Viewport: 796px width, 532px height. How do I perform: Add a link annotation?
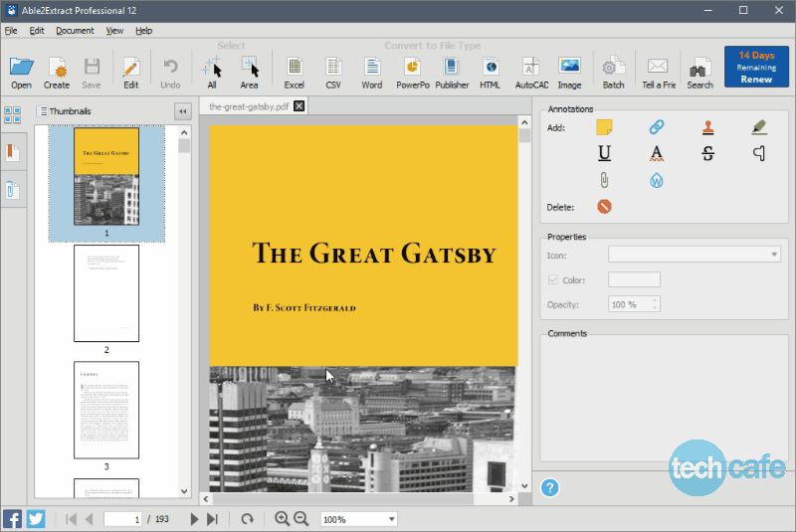click(657, 127)
